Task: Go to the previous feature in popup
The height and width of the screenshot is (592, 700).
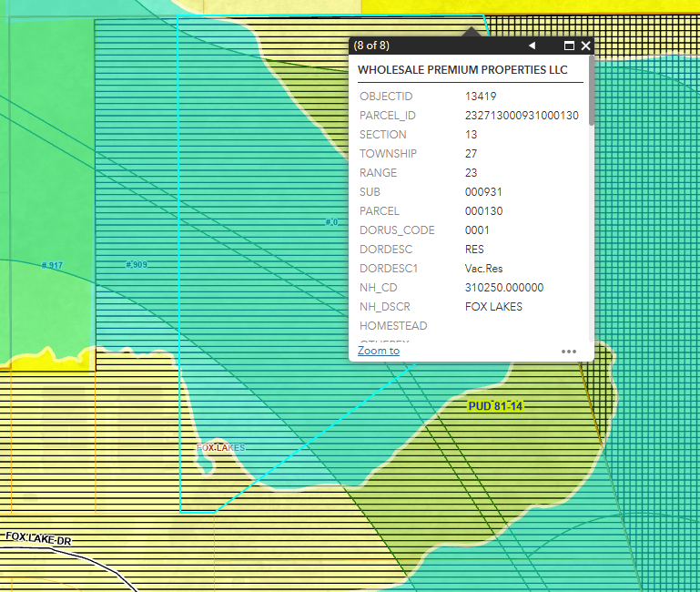Action: pos(532,46)
